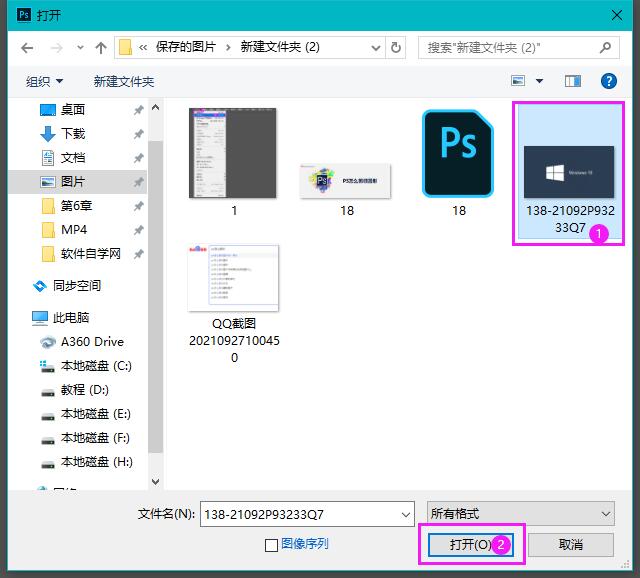
Task: Select 下载 in the sidebar
Action: pos(73,133)
